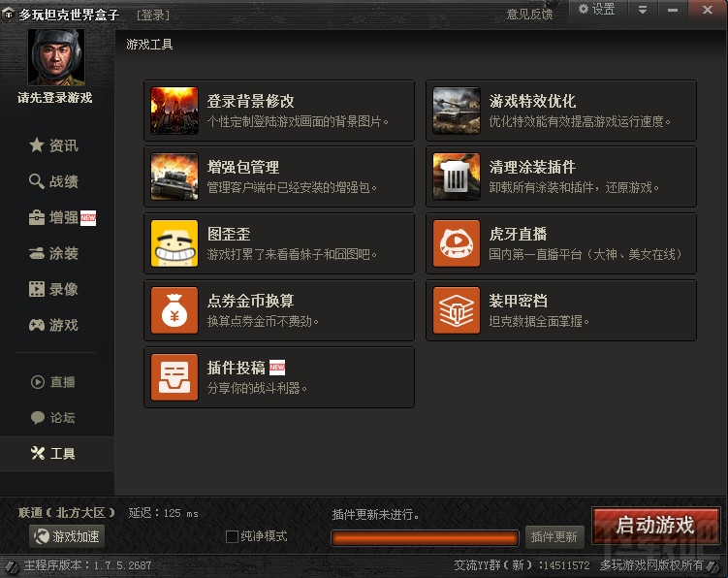Open the 点券金币换算 money bag icon
Image resolution: width=728 pixels, height=578 pixels.
[174, 310]
